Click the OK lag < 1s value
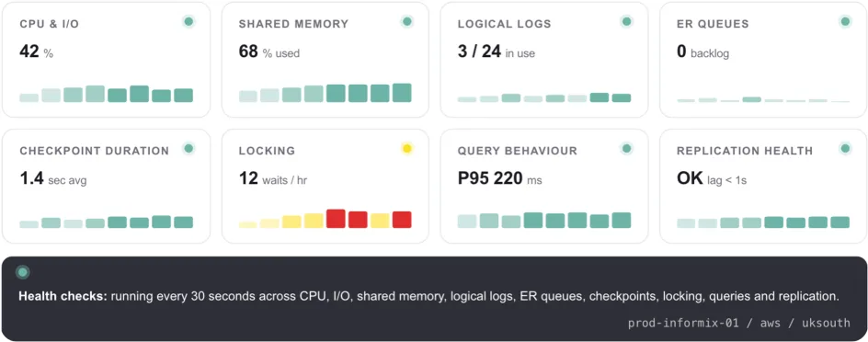Screen dimensions: 868x342 pos(712,178)
